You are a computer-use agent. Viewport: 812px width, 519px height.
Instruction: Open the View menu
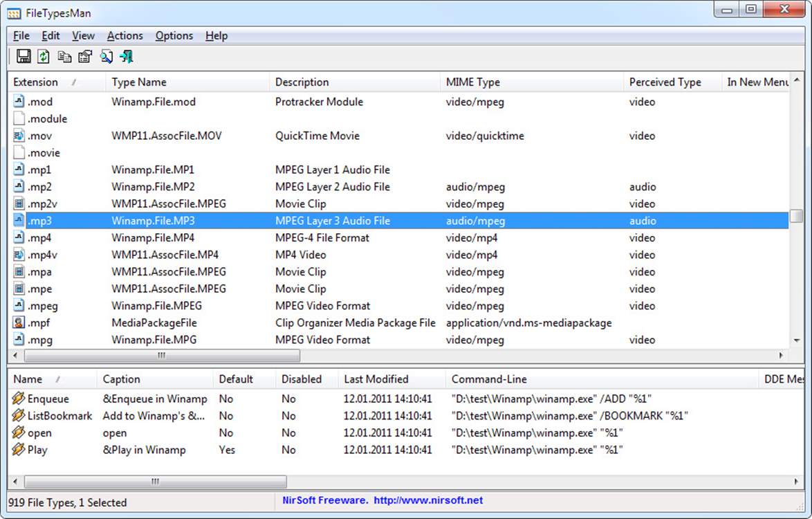pyautogui.click(x=84, y=36)
